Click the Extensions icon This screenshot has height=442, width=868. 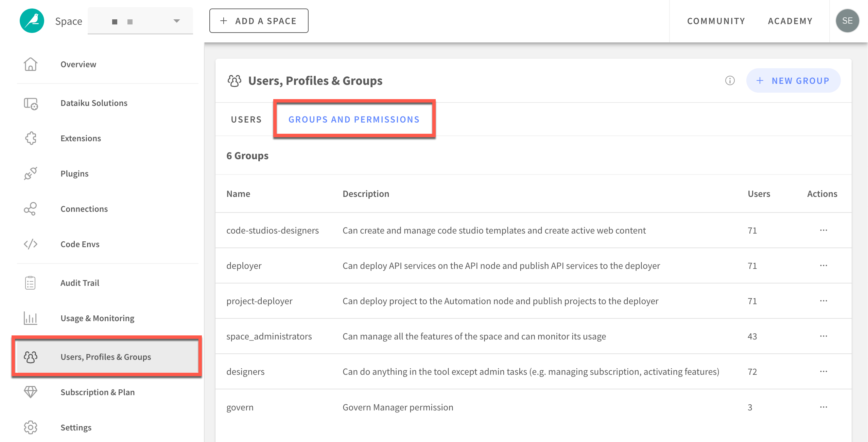31,137
